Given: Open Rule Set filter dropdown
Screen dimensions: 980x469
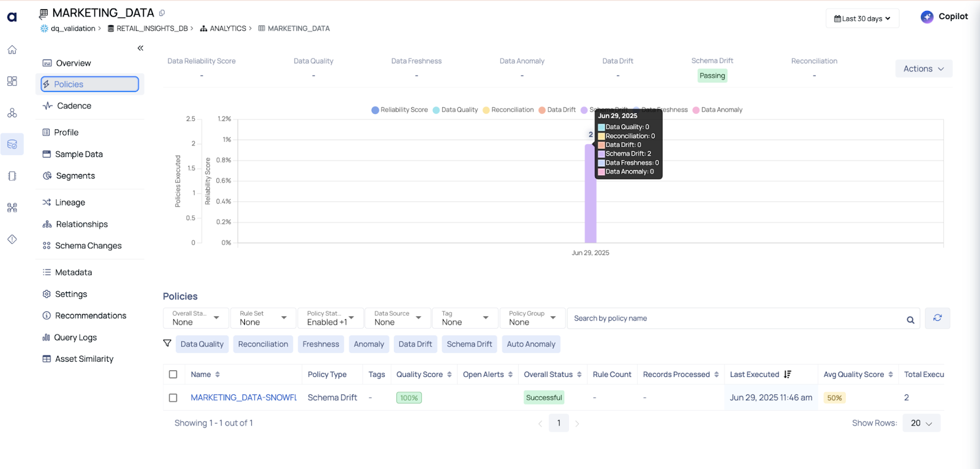Looking at the screenshot, I should click(263, 318).
